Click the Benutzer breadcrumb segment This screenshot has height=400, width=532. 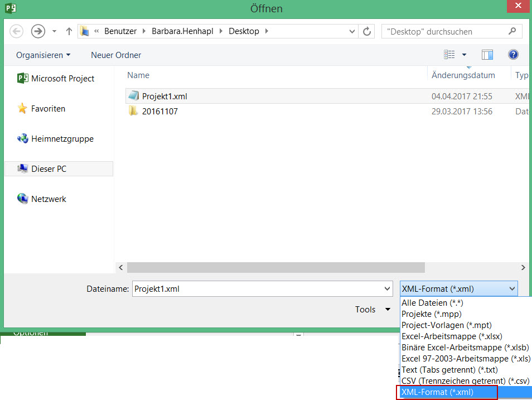120,31
